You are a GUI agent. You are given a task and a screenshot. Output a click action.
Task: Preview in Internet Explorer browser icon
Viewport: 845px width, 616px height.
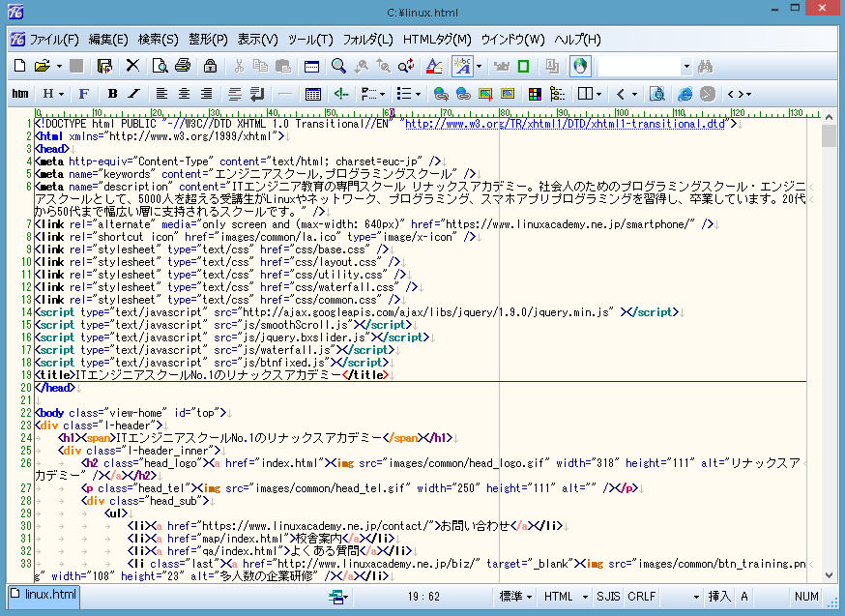click(x=685, y=94)
